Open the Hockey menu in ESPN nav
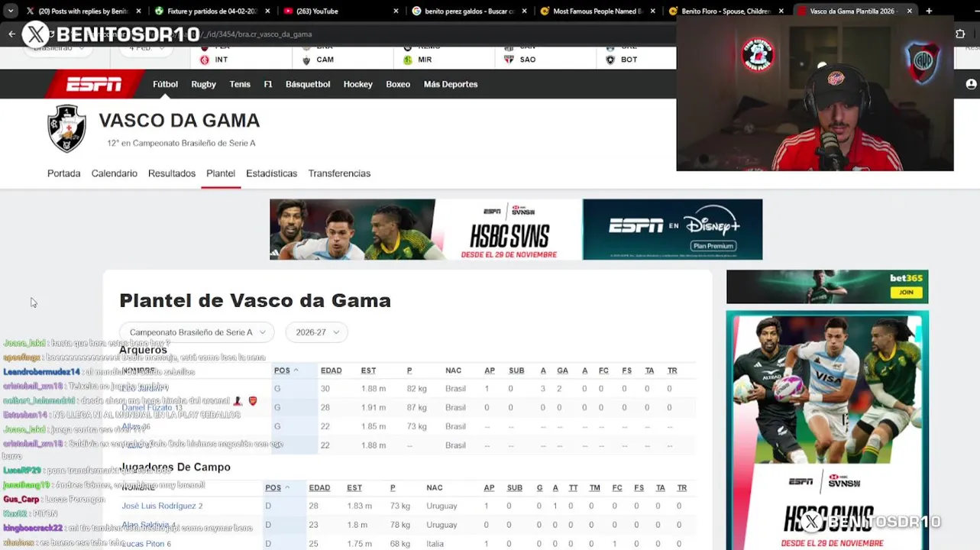 pyautogui.click(x=358, y=84)
